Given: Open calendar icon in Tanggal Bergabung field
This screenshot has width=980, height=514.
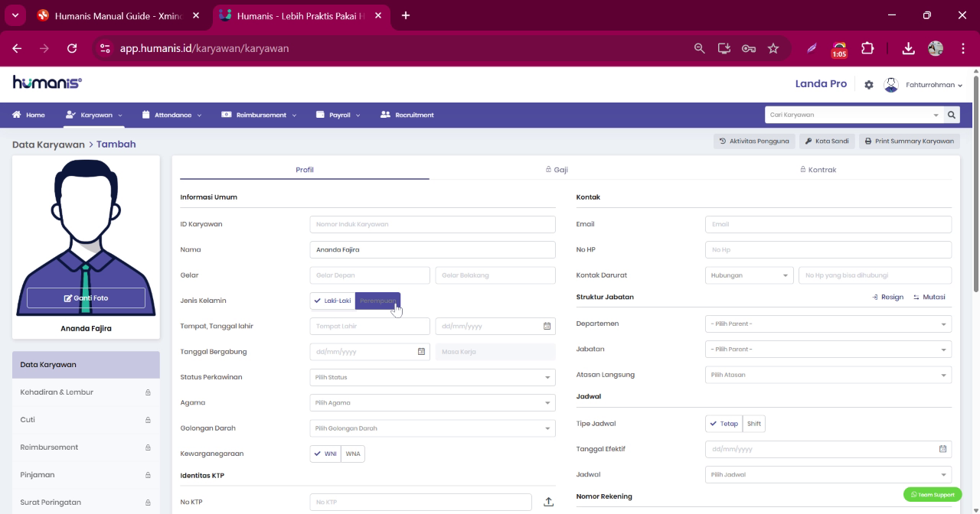Looking at the screenshot, I should point(421,352).
